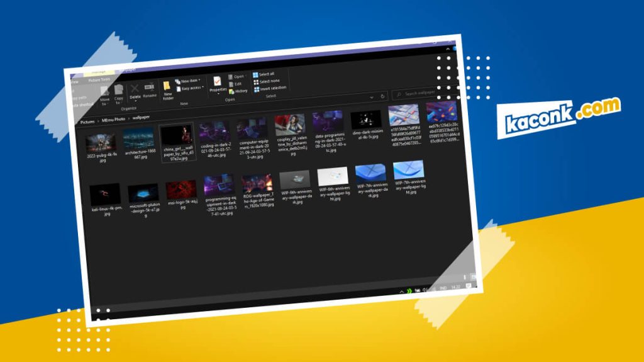Select the msi-logo-5k red thumbnail
Viewport: 644px width, 362px height.
point(181,189)
